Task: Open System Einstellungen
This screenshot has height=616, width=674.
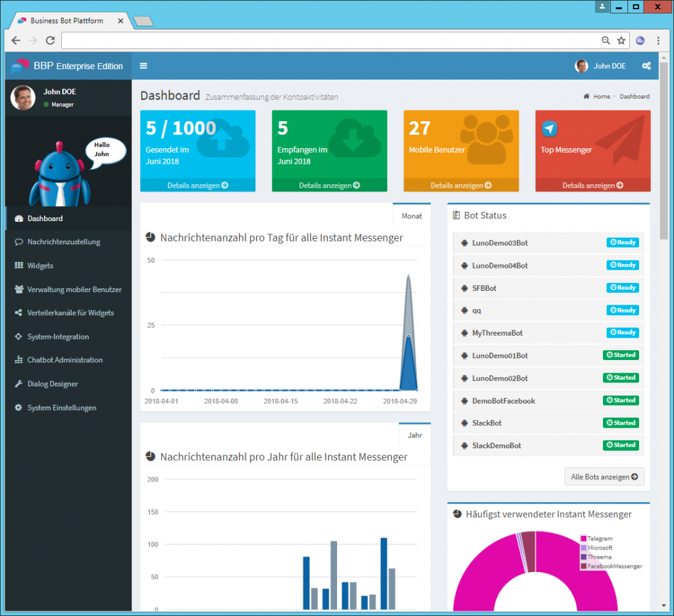Action: [68, 407]
